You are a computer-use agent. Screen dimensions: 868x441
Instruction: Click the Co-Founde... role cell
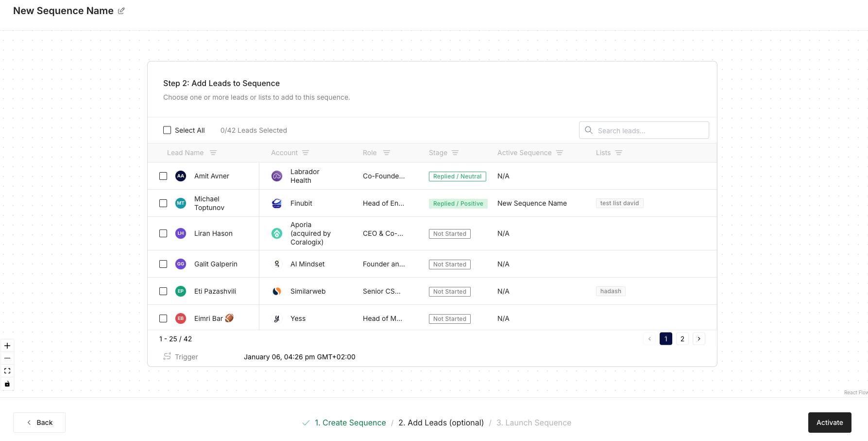point(384,176)
